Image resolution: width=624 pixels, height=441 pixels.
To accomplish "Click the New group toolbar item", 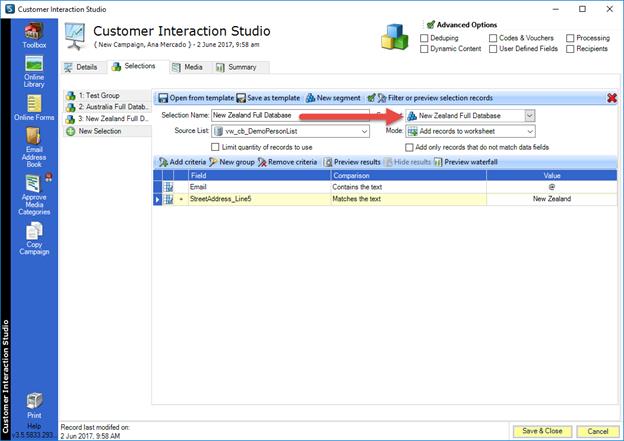I will [232, 162].
